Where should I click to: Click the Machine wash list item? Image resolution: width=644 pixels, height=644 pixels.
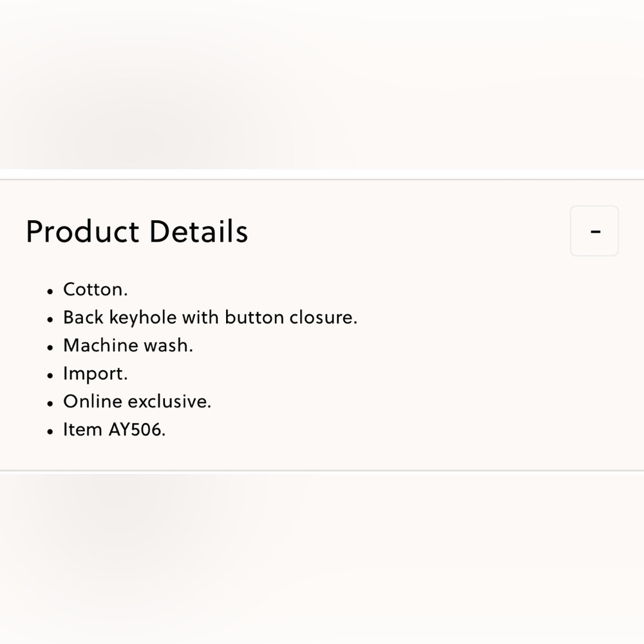click(128, 346)
